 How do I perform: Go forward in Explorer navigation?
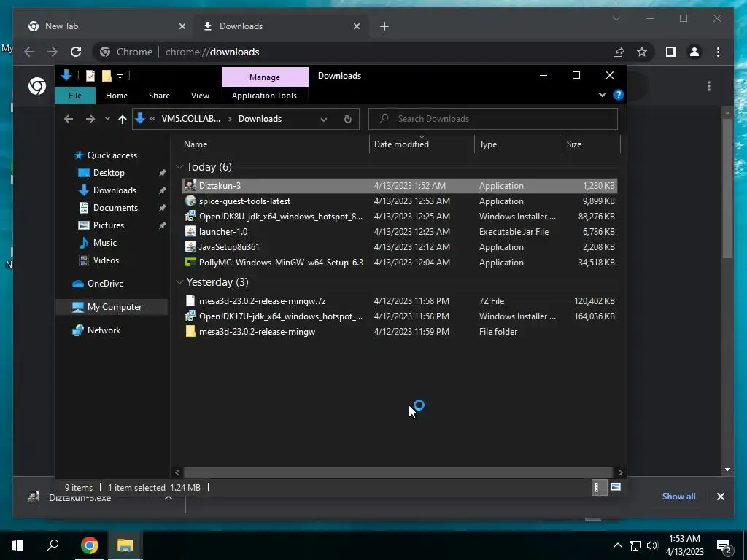pos(90,119)
